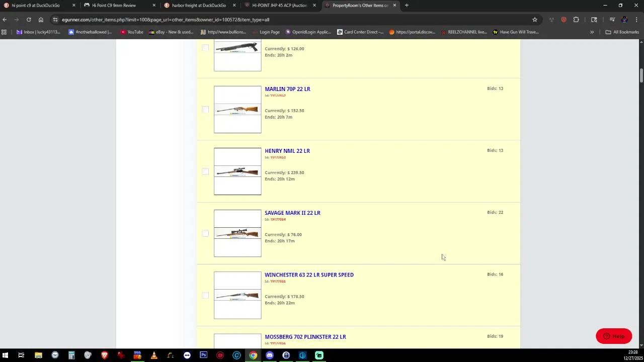This screenshot has width=644, height=362.
Task: Click the Chrome icon in the taskbar
Action: tap(253, 355)
